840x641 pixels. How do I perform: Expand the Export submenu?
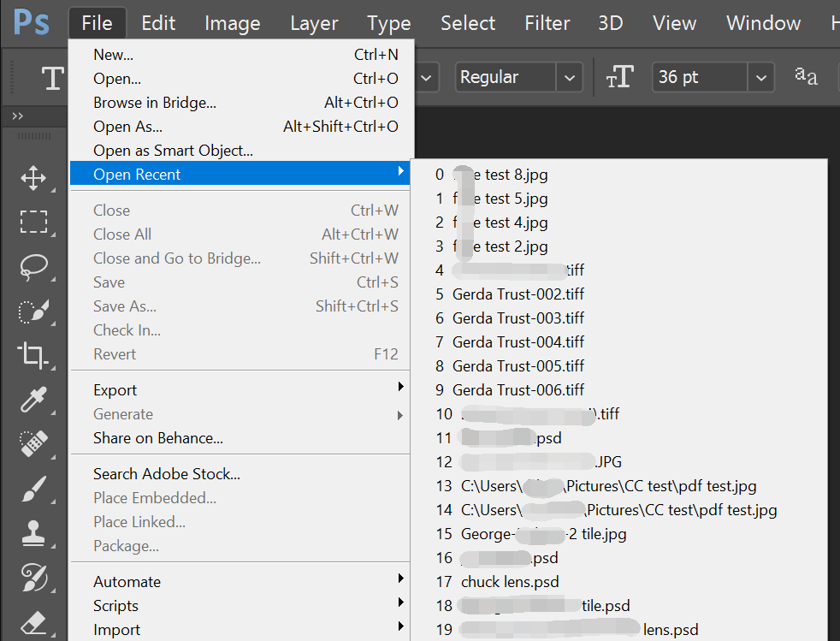[240, 389]
